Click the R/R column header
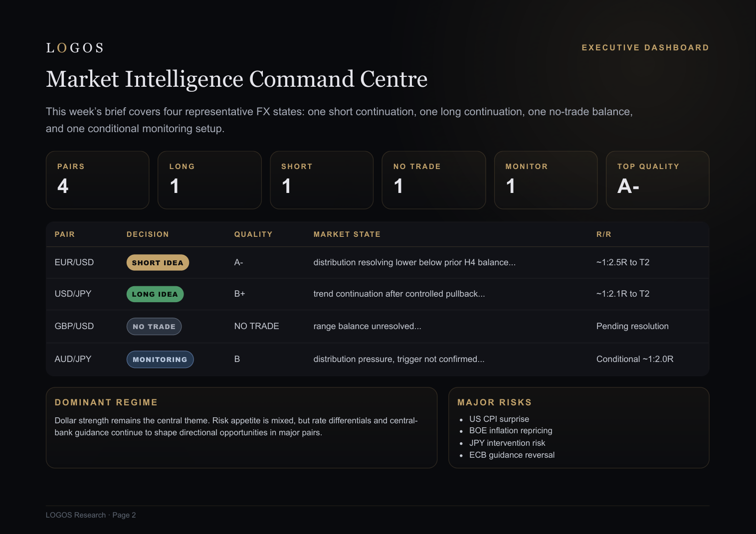The height and width of the screenshot is (534, 756). click(x=604, y=234)
